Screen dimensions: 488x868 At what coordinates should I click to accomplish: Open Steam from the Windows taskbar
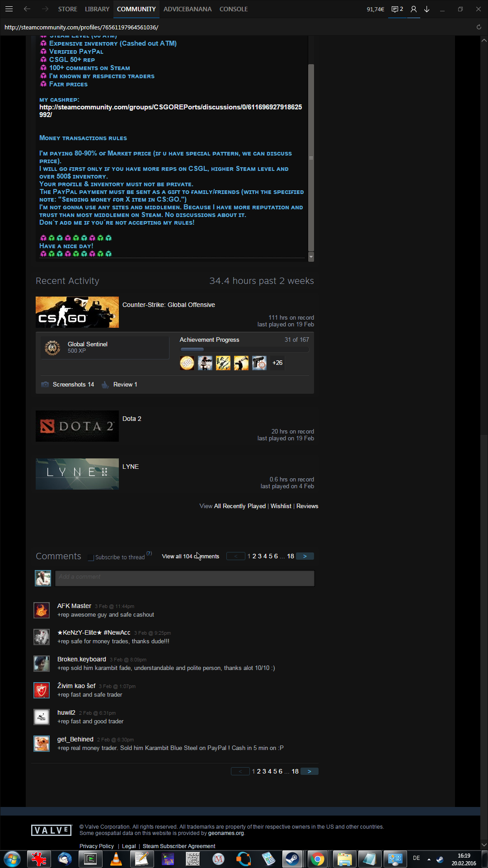point(292,859)
